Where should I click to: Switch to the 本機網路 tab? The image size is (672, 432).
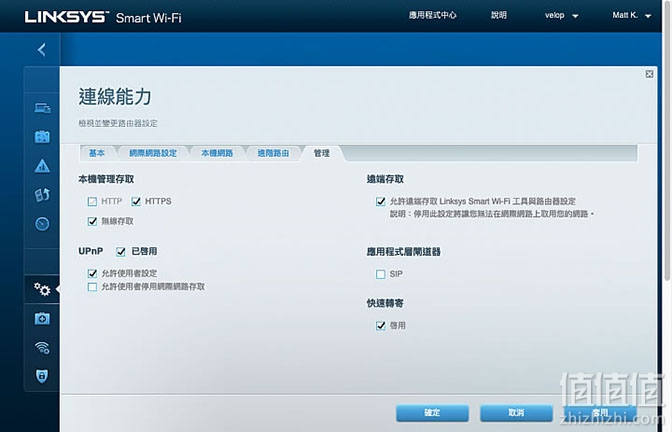(x=217, y=153)
